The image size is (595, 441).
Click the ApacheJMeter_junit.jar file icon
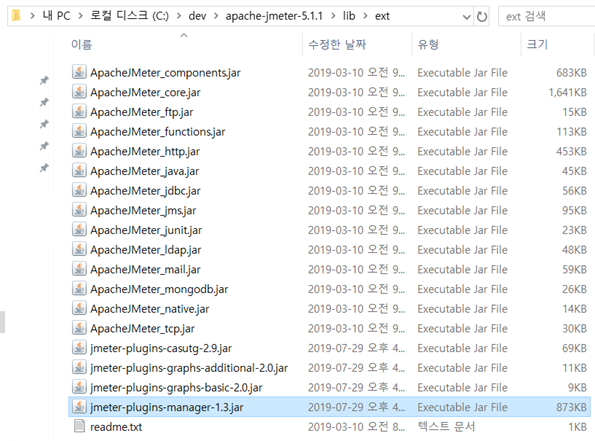(x=79, y=230)
